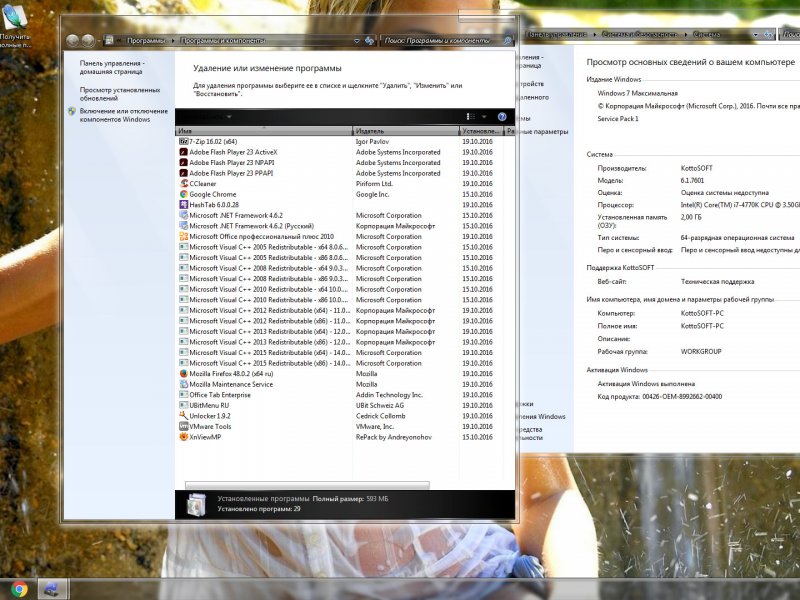Image resolution: width=800 pixels, height=600 pixels.
Task: Expand the arrow after 'Программы' breadcrumb
Action: coord(173,40)
